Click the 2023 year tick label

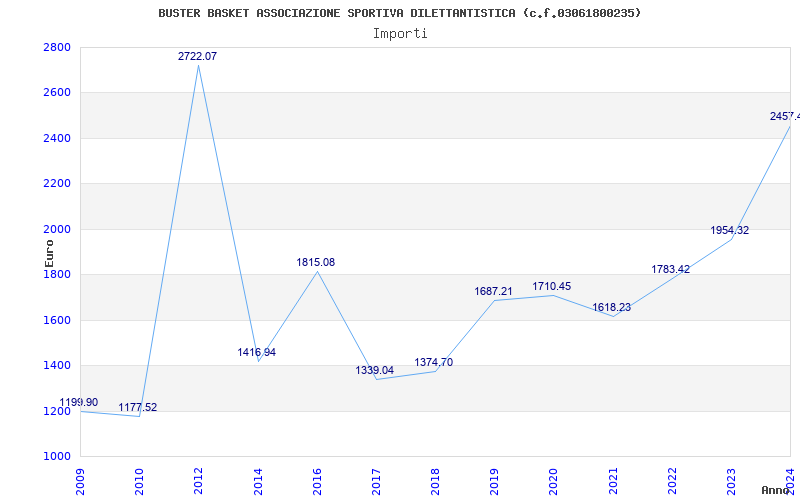point(730,478)
